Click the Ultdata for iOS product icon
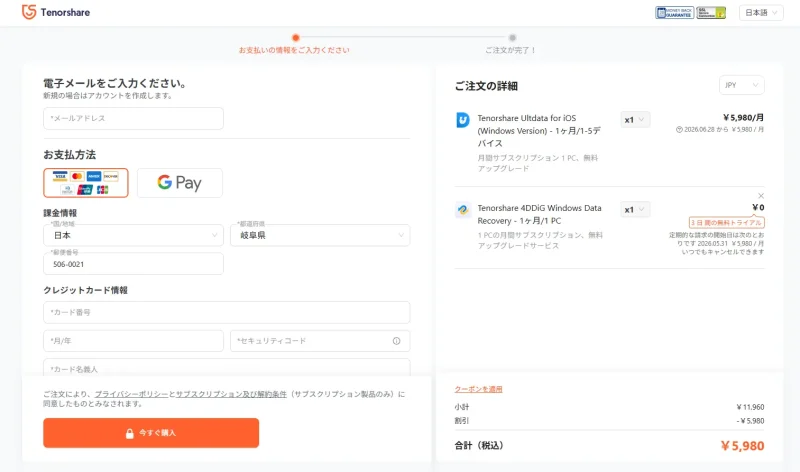Image resolution: width=800 pixels, height=472 pixels. click(x=463, y=120)
